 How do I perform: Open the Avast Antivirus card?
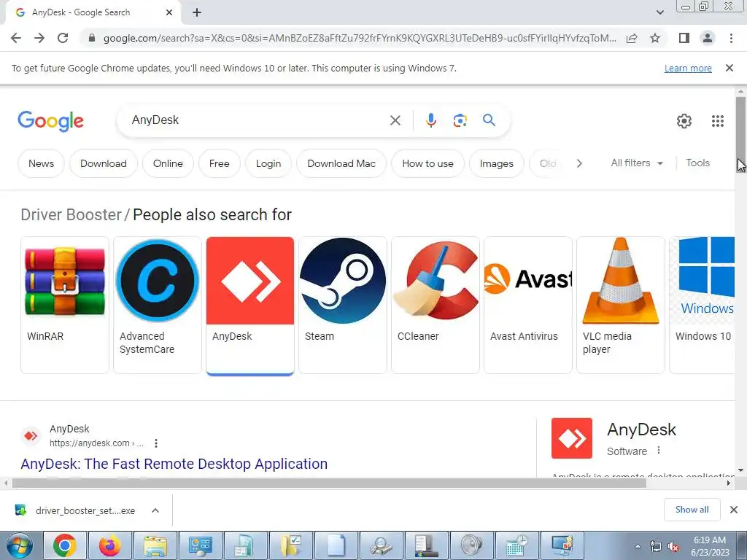(528, 305)
